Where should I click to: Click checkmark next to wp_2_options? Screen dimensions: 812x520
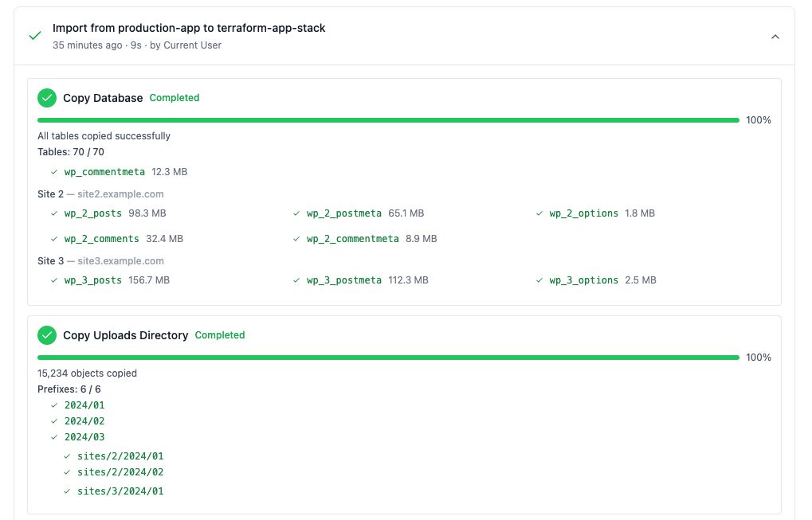(x=539, y=213)
